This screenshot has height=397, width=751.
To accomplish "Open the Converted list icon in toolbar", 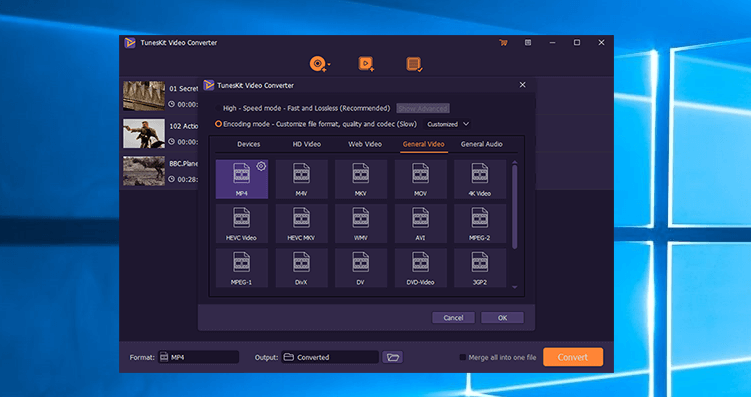I will click(414, 64).
